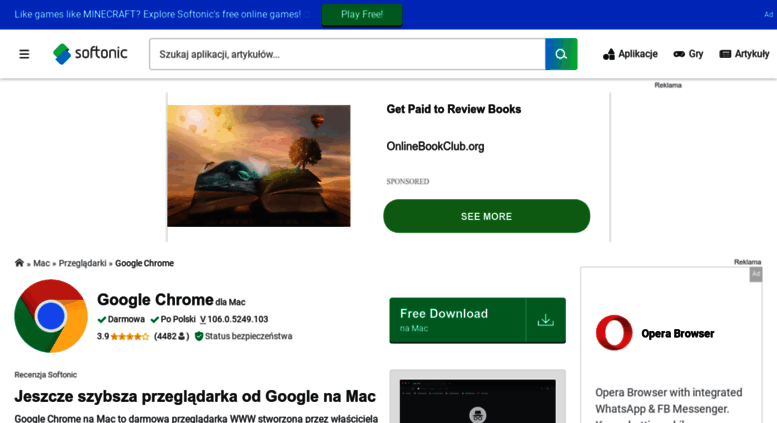This screenshot has height=423, width=777.
Task: Open the Minecraft games banner text
Action: click(158, 14)
